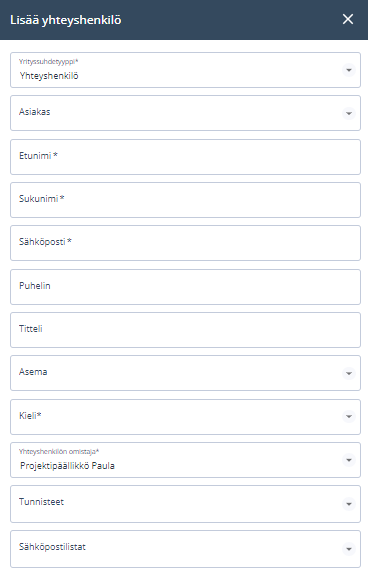Select the value Projektipäällikkö Paula

(67, 466)
